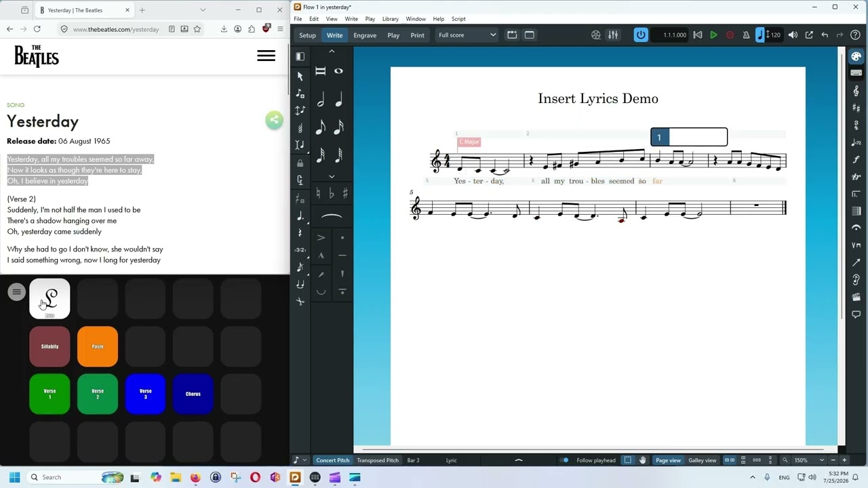Open the video window film reel icon
This screenshot has width=868, height=488.
point(596,35)
